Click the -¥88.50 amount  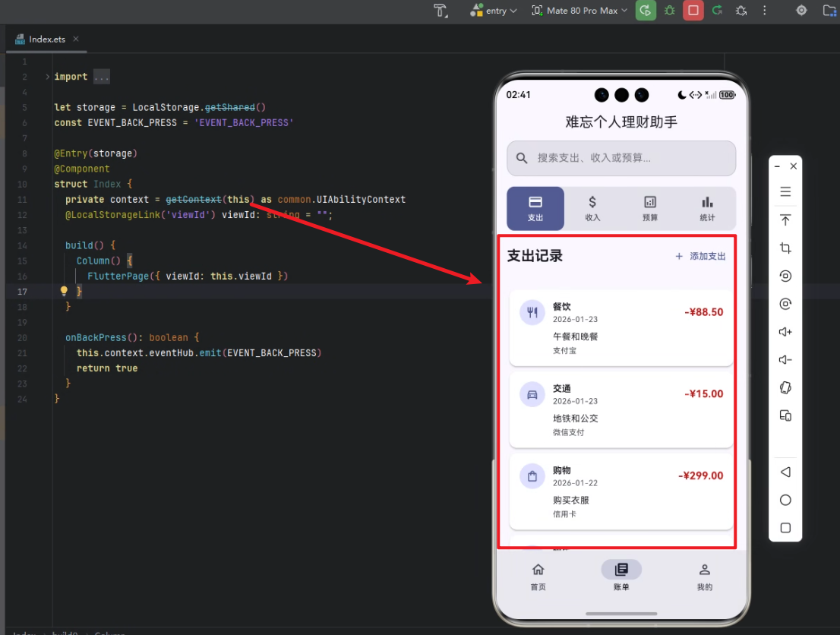(703, 312)
